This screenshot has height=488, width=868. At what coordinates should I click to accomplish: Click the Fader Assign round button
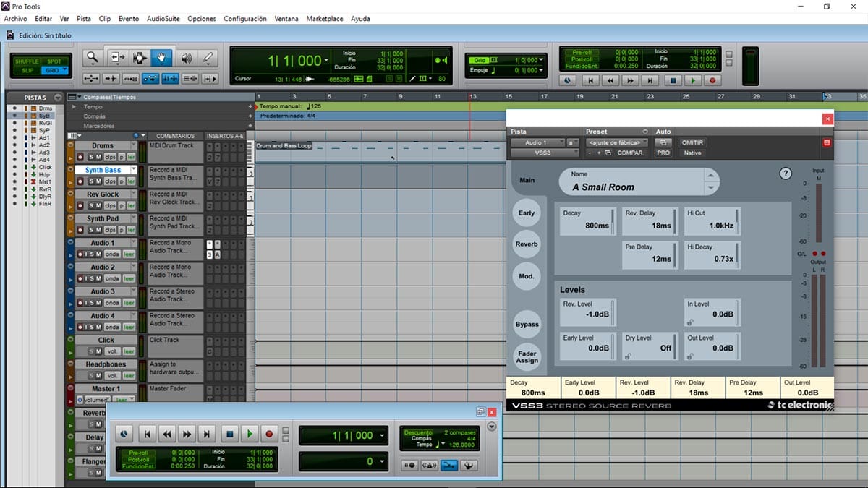527,357
